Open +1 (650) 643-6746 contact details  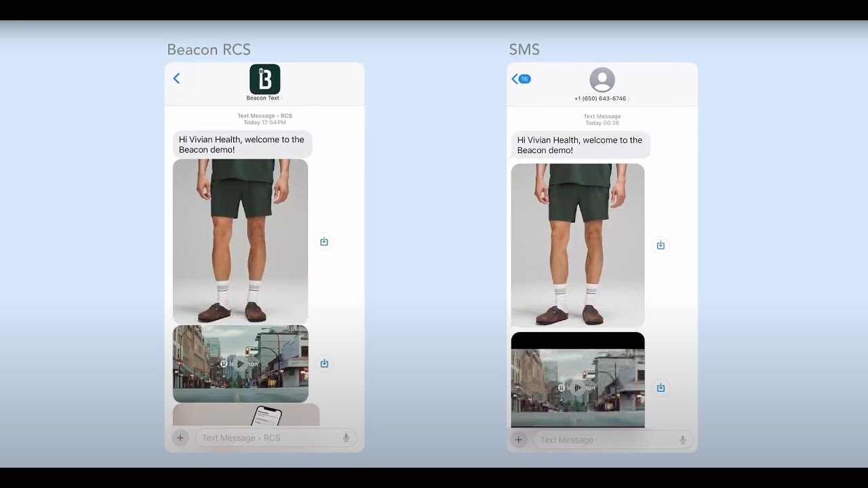click(601, 99)
